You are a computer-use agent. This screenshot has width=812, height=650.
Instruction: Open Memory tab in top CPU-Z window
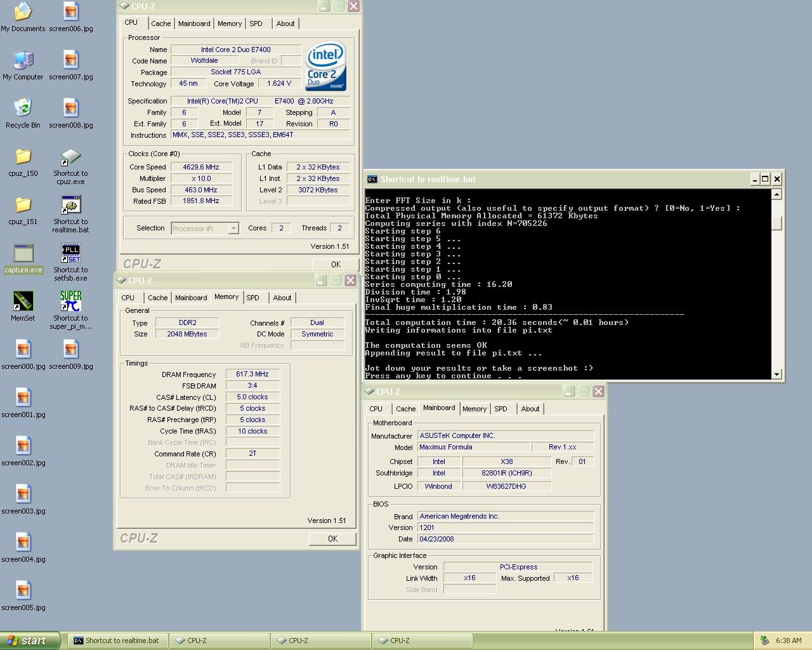click(230, 23)
